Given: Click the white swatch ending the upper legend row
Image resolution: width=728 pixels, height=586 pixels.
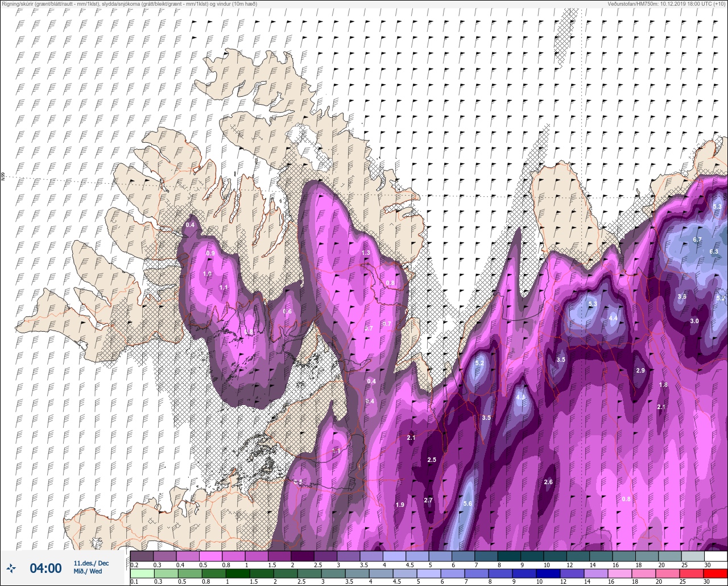Looking at the screenshot, I should pyautogui.click(x=715, y=556).
